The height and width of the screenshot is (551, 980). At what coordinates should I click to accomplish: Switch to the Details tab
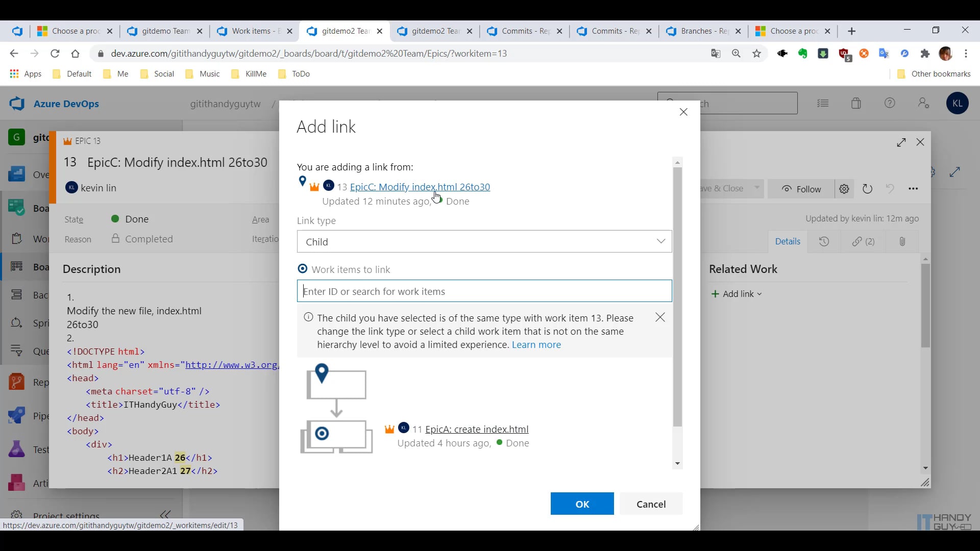click(x=787, y=242)
